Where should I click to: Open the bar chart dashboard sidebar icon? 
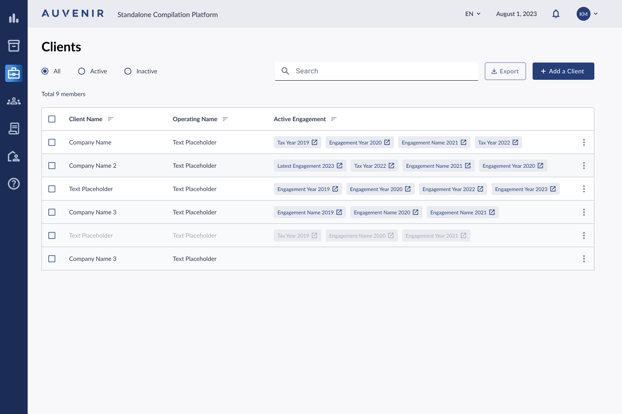(x=13, y=18)
